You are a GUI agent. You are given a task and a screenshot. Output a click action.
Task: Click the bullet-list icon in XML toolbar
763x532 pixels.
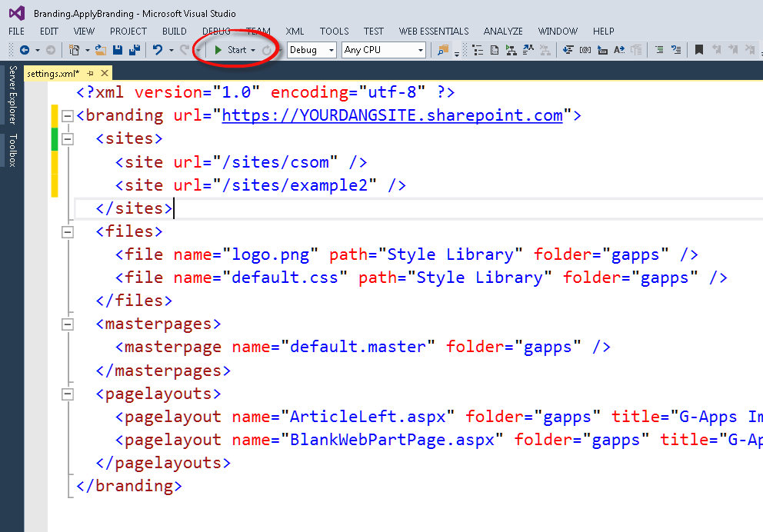[478, 50]
